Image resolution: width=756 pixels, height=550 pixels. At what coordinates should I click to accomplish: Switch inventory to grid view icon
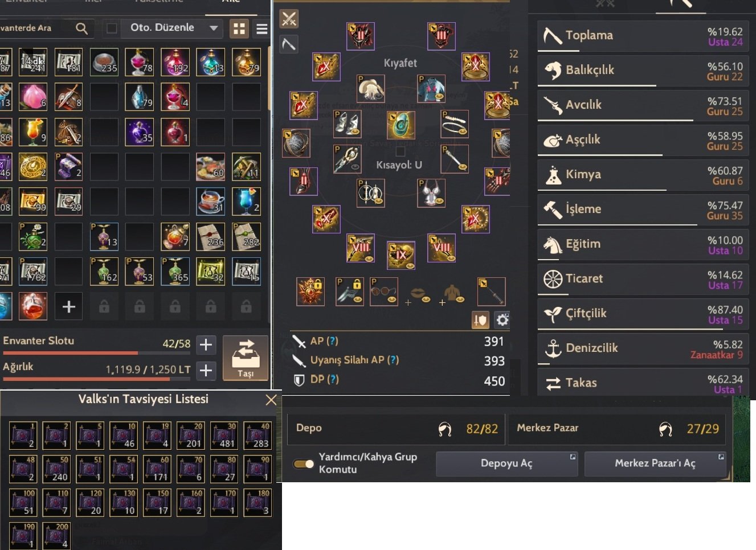point(239,28)
